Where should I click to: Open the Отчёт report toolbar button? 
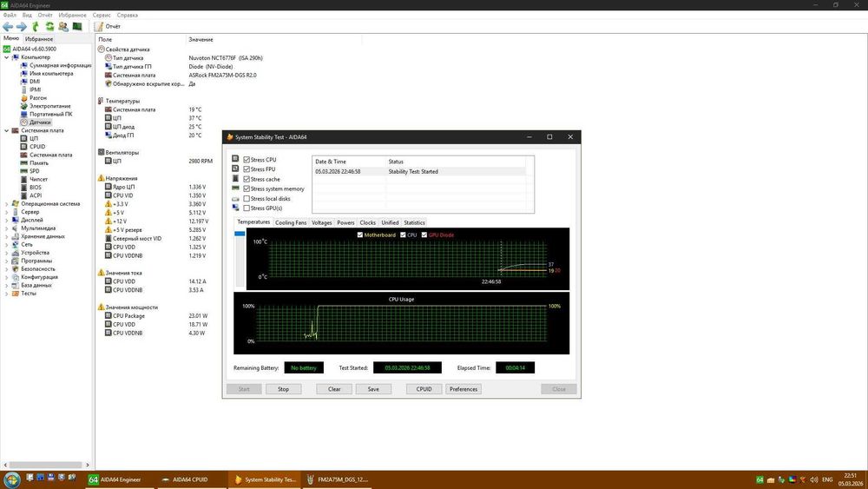click(x=108, y=27)
